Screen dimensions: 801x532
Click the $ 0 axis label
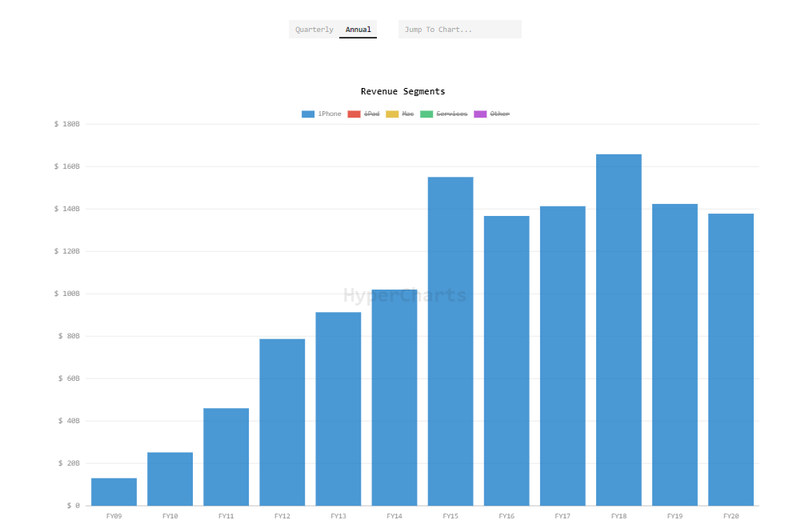click(x=73, y=506)
